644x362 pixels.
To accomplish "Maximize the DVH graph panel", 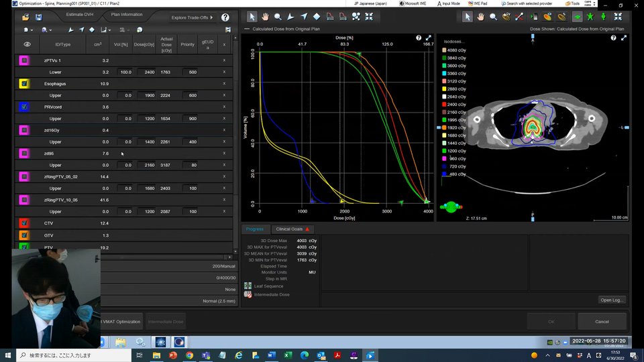I will tap(428, 38).
